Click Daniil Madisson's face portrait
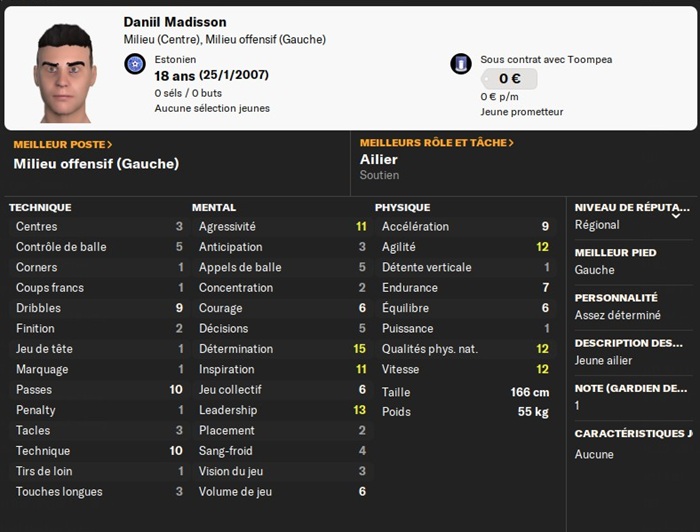This screenshot has width=700, height=532. [x=66, y=70]
